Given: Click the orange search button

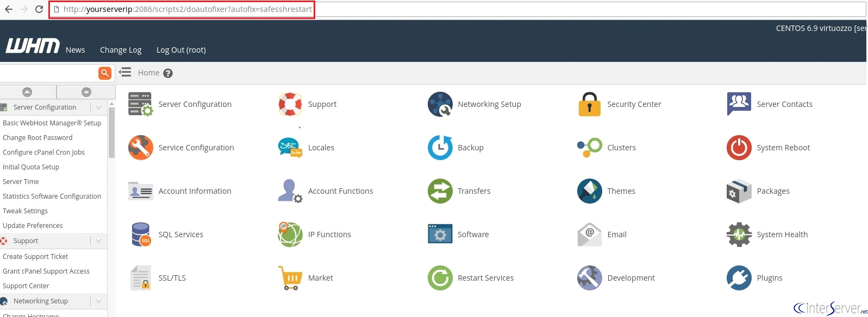Looking at the screenshot, I should point(104,73).
